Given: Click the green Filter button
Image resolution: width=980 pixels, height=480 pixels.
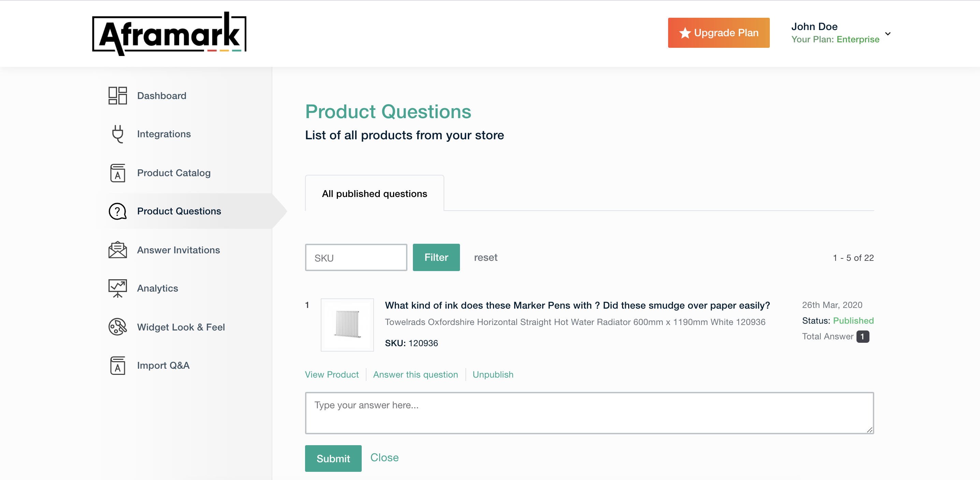Looking at the screenshot, I should [436, 257].
